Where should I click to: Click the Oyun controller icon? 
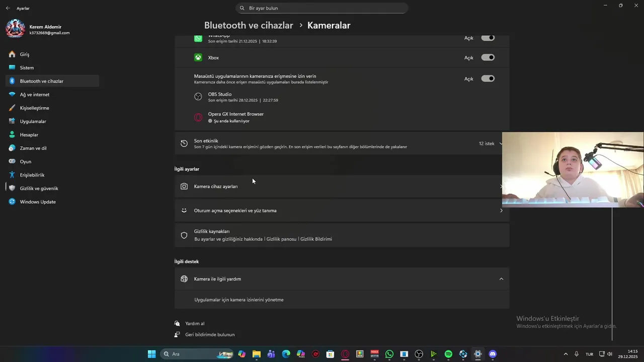(12, 161)
